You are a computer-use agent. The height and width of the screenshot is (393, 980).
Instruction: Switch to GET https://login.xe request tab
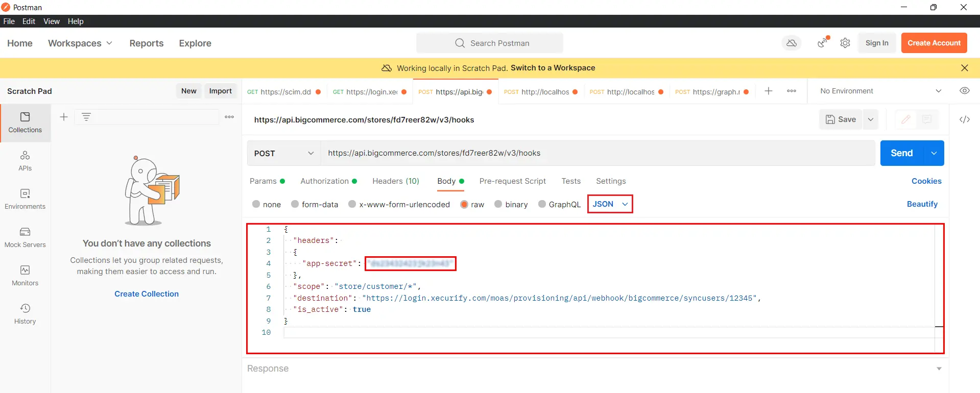(369, 92)
